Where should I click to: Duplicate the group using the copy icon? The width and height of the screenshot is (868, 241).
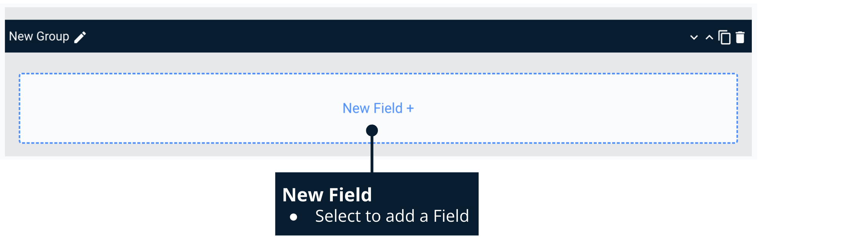point(724,37)
